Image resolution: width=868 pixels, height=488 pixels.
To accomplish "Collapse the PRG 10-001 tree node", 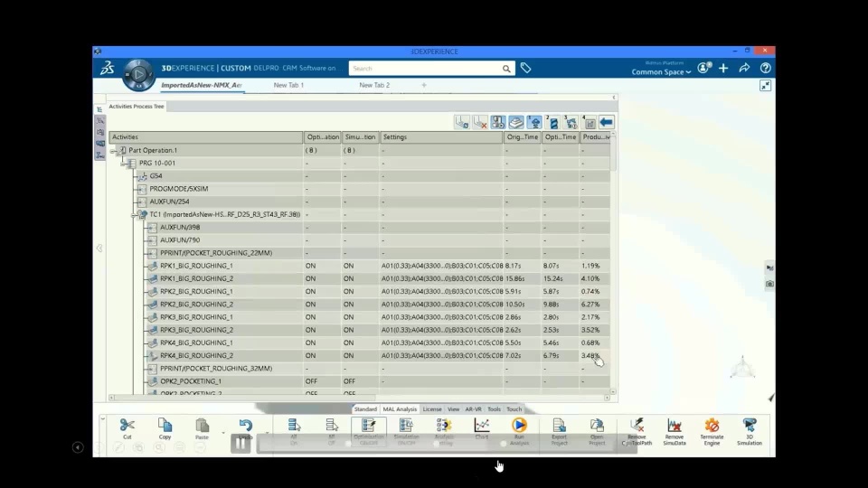I will click(x=124, y=164).
